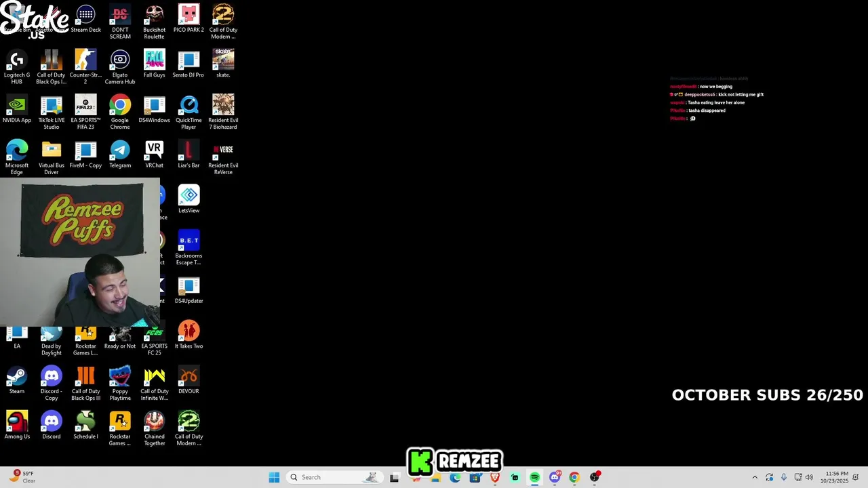The image size is (868, 488).
Task: Toggle the microphone tray icon
Action: point(783,477)
